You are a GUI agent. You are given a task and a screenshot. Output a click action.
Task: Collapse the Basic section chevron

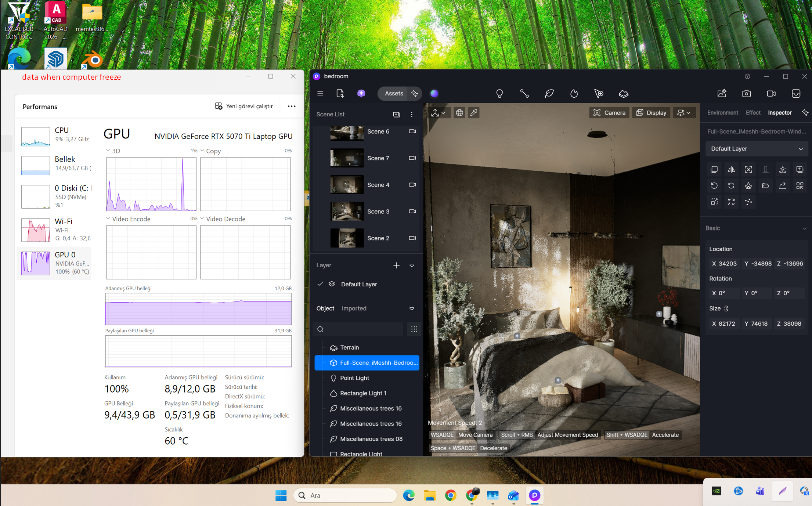click(804, 228)
